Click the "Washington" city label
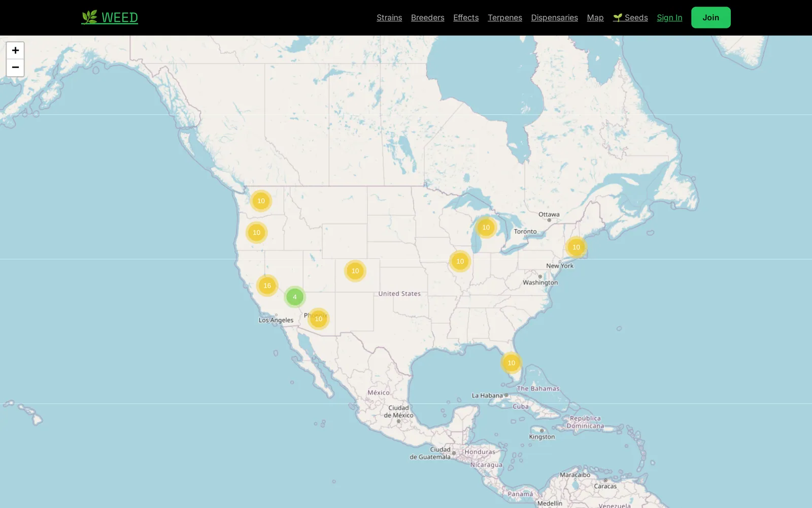812x508 pixels. pyautogui.click(x=540, y=282)
